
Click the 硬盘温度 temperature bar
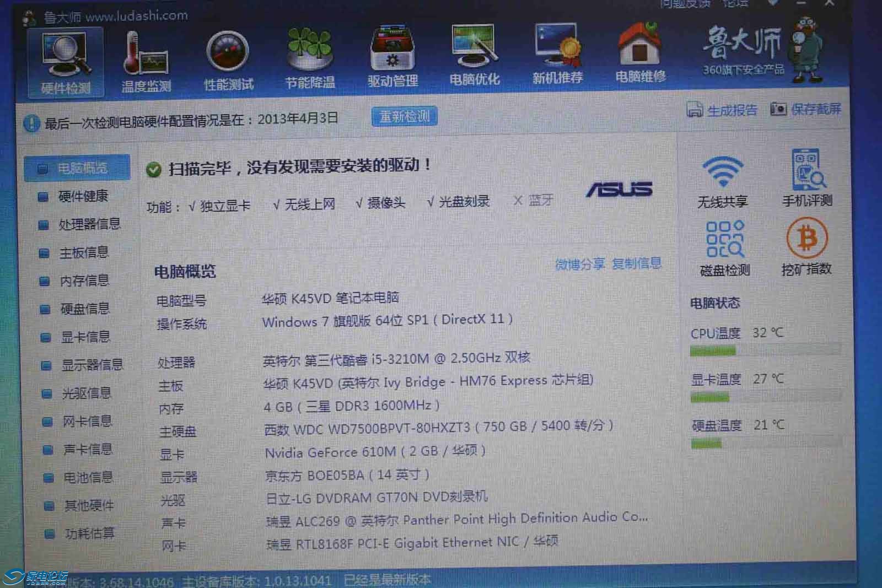767,443
